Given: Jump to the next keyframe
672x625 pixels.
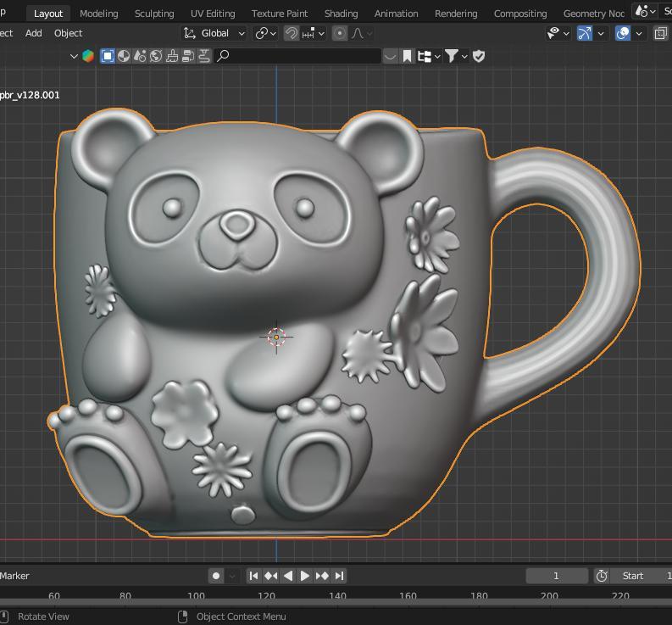Looking at the screenshot, I should point(322,576).
